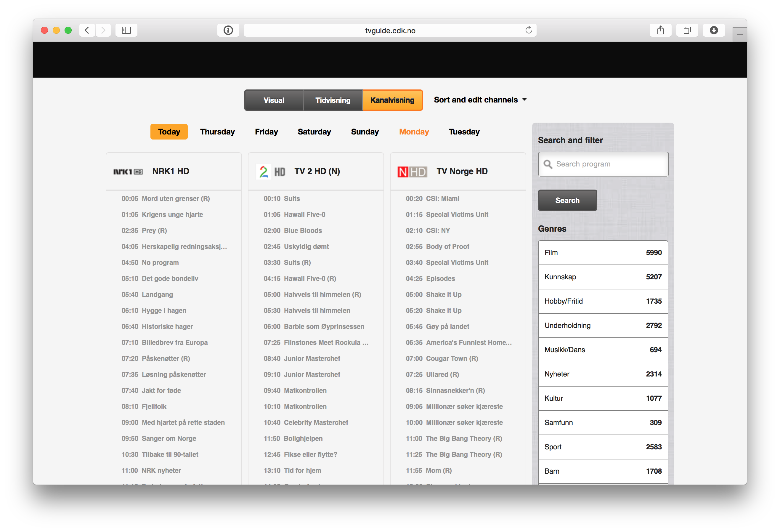The width and height of the screenshot is (780, 532).
Task: Filter by the Sport genre
Action: click(x=603, y=447)
